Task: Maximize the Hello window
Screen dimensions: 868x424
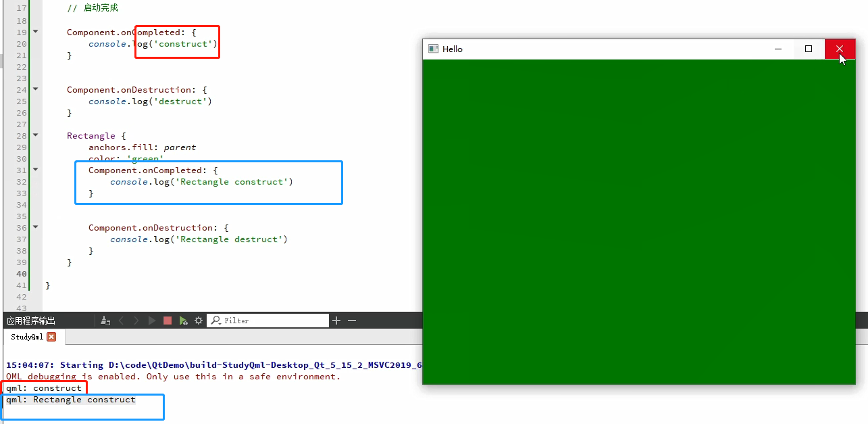Action: pos(809,49)
